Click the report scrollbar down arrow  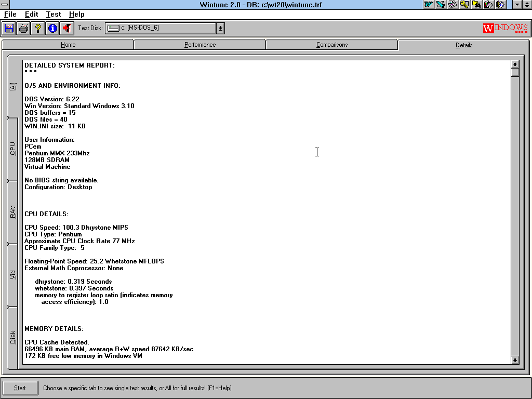[x=515, y=360]
